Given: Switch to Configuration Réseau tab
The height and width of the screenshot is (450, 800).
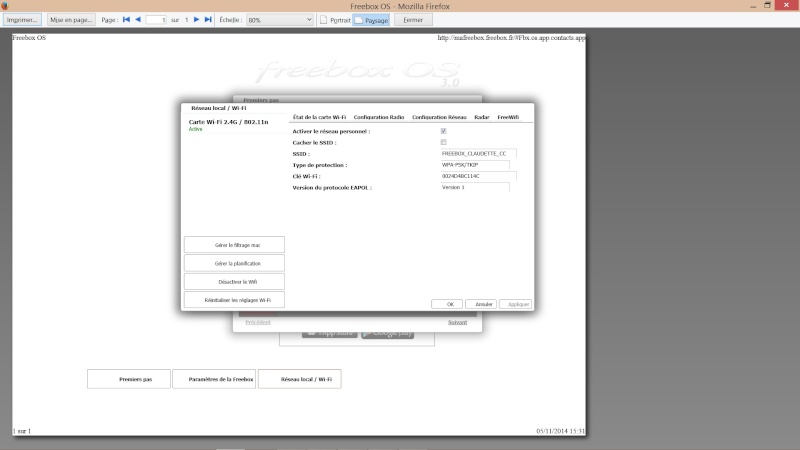Looking at the screenshot, I should point(439,117).
